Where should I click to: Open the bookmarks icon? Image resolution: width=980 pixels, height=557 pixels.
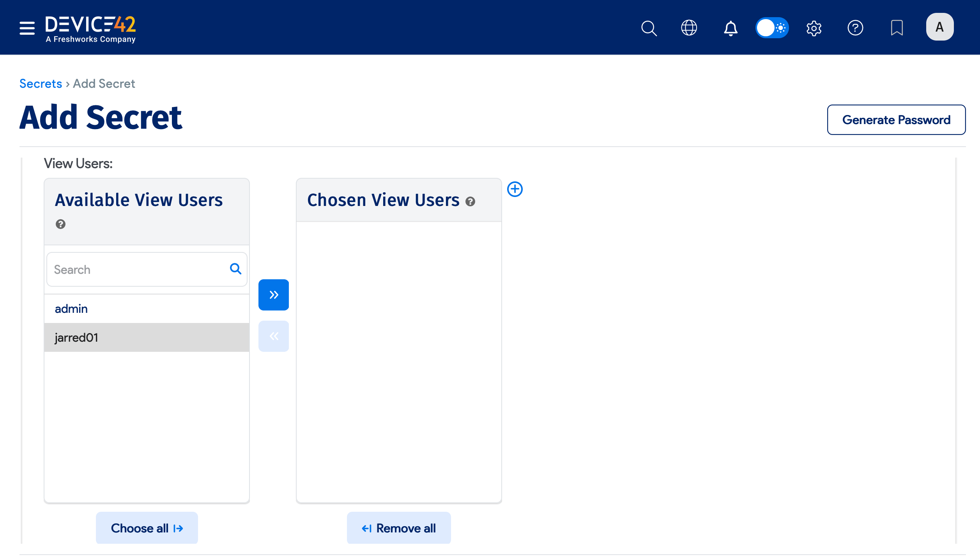coord(897,28)
